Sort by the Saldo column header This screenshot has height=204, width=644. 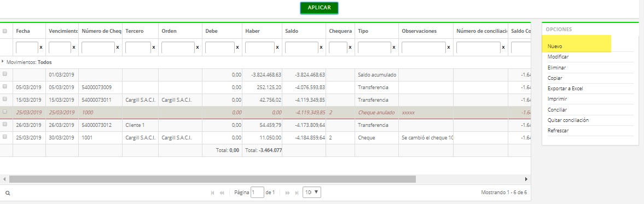coord(292,31)
